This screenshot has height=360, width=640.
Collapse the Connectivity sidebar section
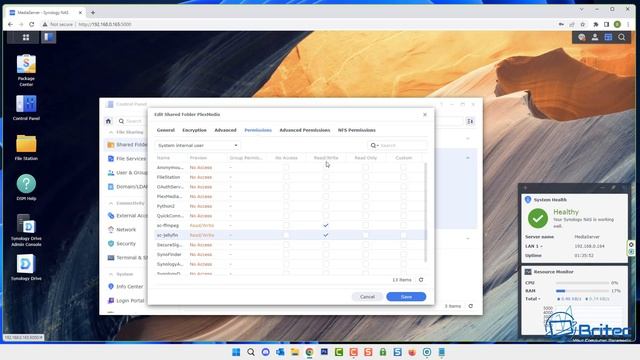point(111,203)
